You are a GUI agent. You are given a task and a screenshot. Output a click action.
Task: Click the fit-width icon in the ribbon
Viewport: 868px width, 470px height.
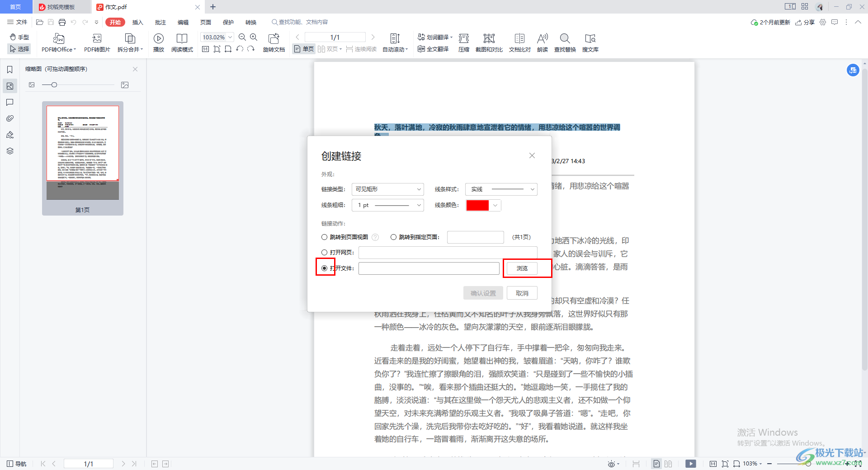228,49
